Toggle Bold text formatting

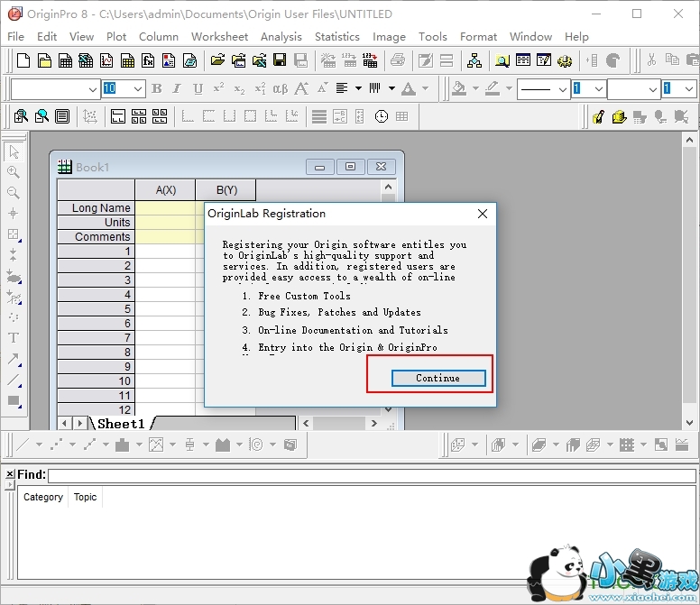157,89
